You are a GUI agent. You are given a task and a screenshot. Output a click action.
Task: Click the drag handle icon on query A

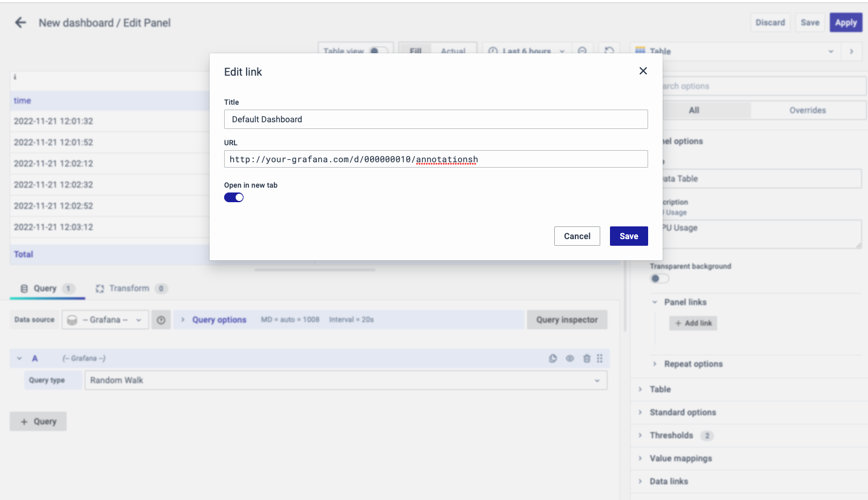[x=600, y=358]
